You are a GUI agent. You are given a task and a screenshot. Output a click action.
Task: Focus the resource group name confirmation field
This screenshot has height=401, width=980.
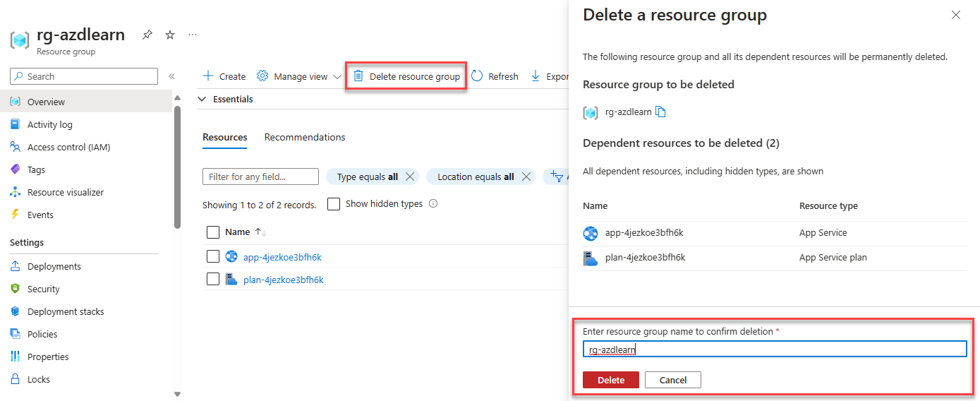775,349
